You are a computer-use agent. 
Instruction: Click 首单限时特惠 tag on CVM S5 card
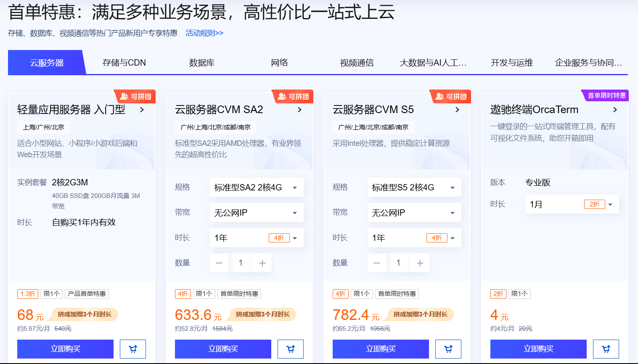[397, 294]
